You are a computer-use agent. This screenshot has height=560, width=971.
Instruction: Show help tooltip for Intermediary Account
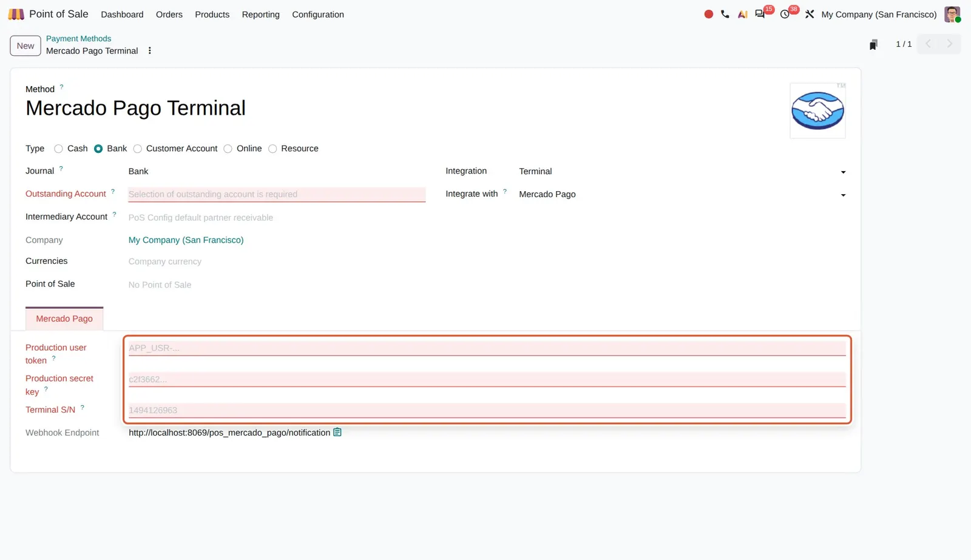114,214
